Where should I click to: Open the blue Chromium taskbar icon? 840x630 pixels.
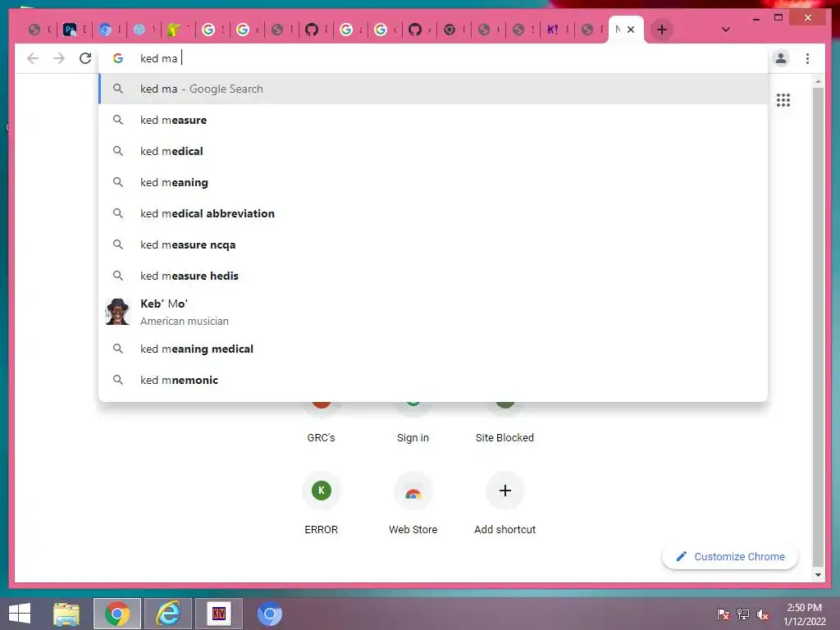(x=269, y=614)
